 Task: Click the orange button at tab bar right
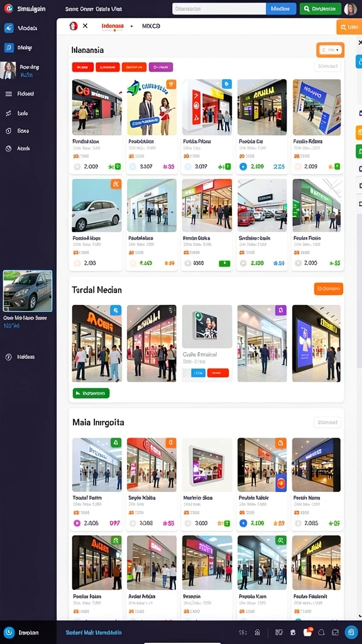[349, 26]
